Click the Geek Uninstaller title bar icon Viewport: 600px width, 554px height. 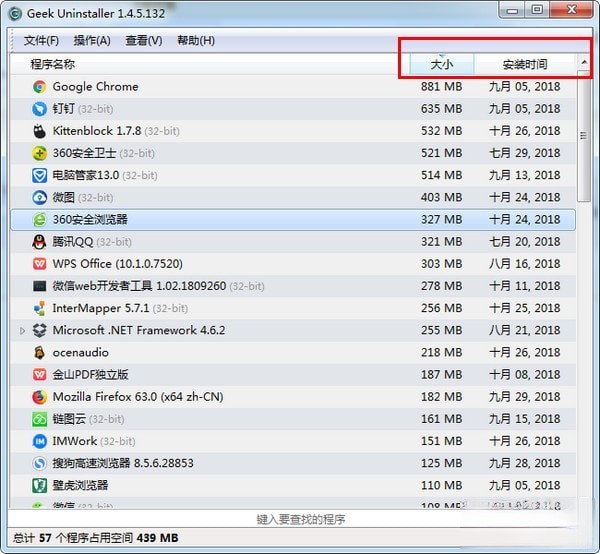16,14
